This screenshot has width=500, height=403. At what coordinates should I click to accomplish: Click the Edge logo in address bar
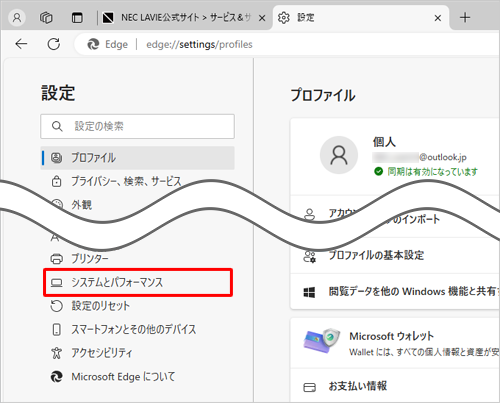pyautogui.click(x=93, y=44)
